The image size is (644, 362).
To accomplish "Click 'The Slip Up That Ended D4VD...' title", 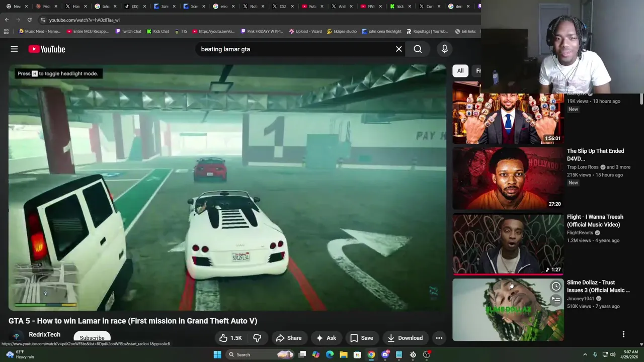I will click(x=595, y=154).
